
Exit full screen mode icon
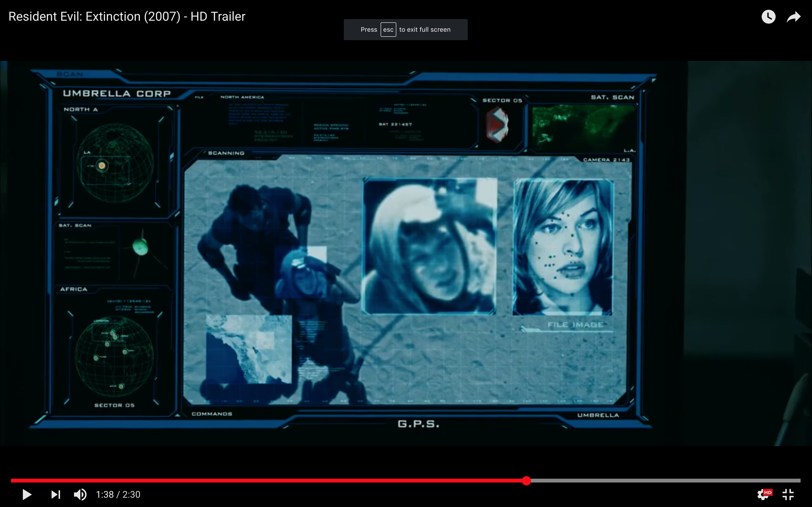tap(788, 494)
